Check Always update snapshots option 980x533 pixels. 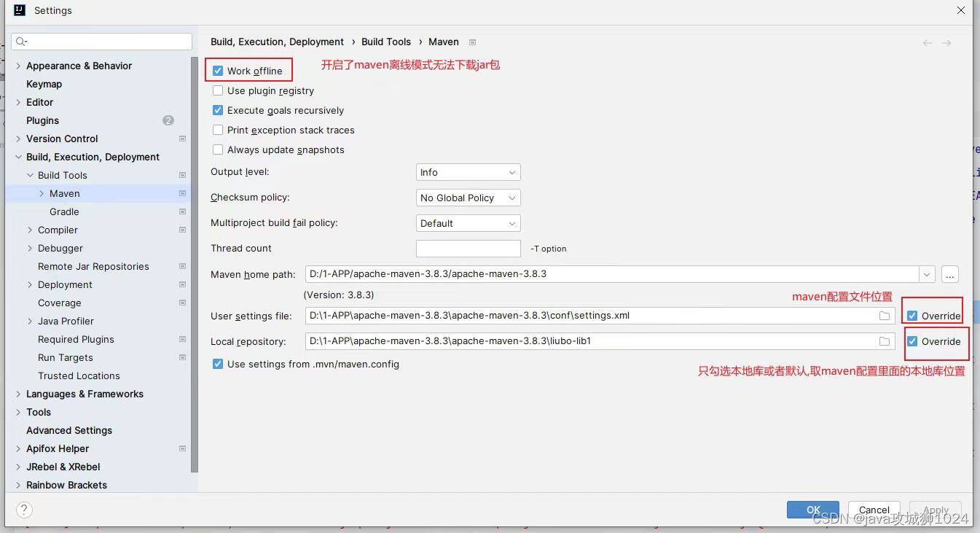click(218, 149)
